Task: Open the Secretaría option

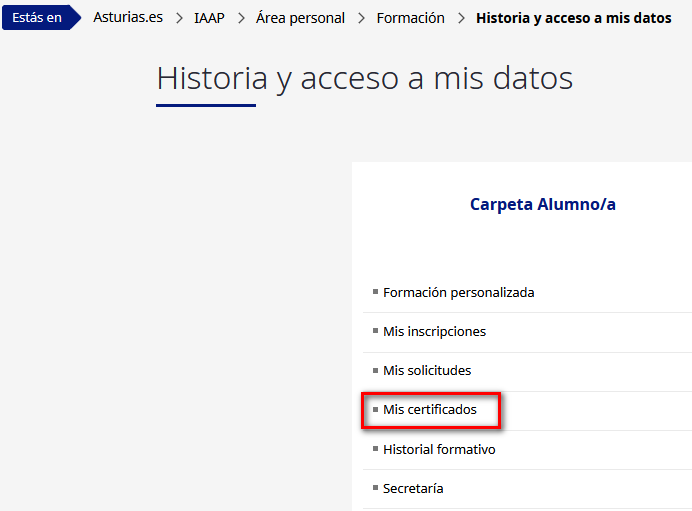Action: click(x=413, y=489)
